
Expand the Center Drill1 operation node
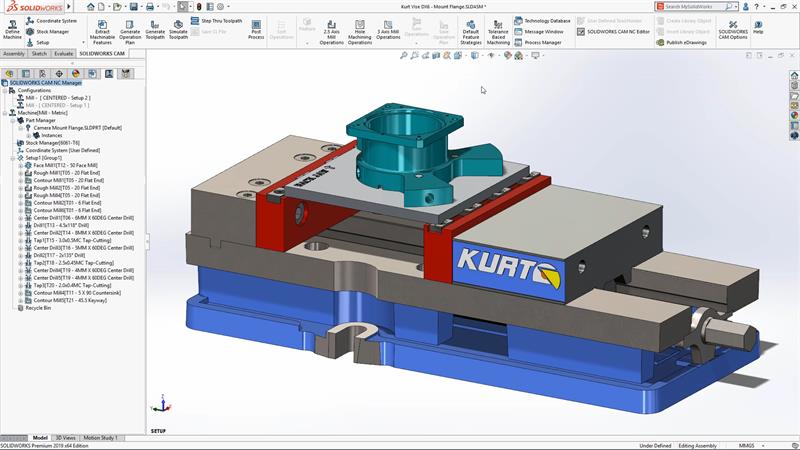click(20, 218)
